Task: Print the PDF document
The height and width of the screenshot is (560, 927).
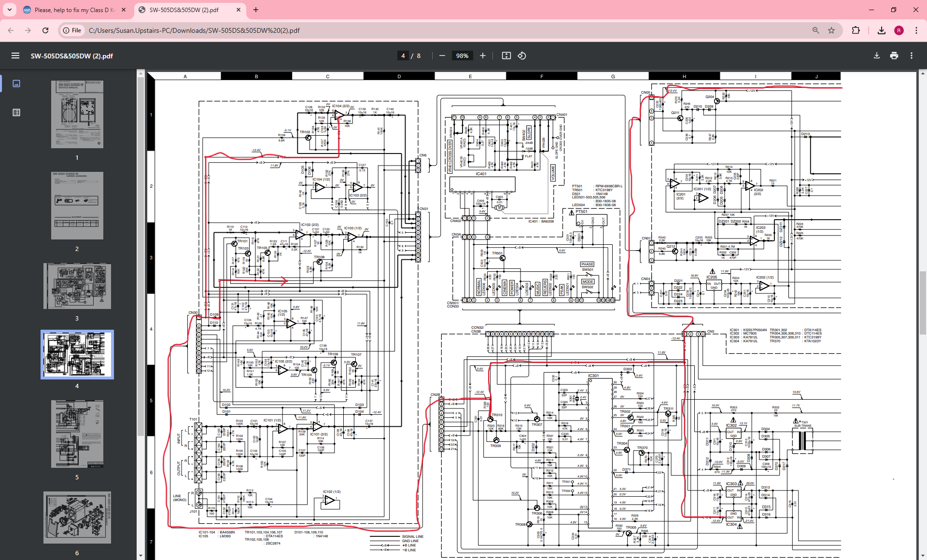Action: point(894,56)
